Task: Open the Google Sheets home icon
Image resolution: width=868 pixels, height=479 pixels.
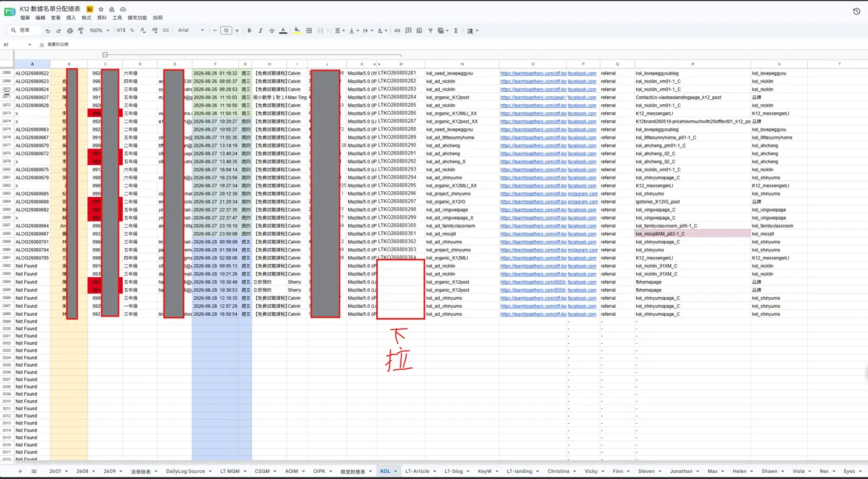Action: 10,12
